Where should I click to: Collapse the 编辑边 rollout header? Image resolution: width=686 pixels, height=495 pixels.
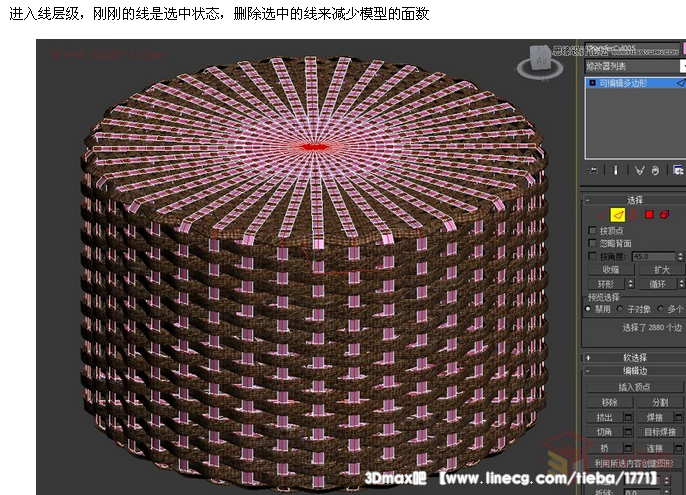click(634, 371)
